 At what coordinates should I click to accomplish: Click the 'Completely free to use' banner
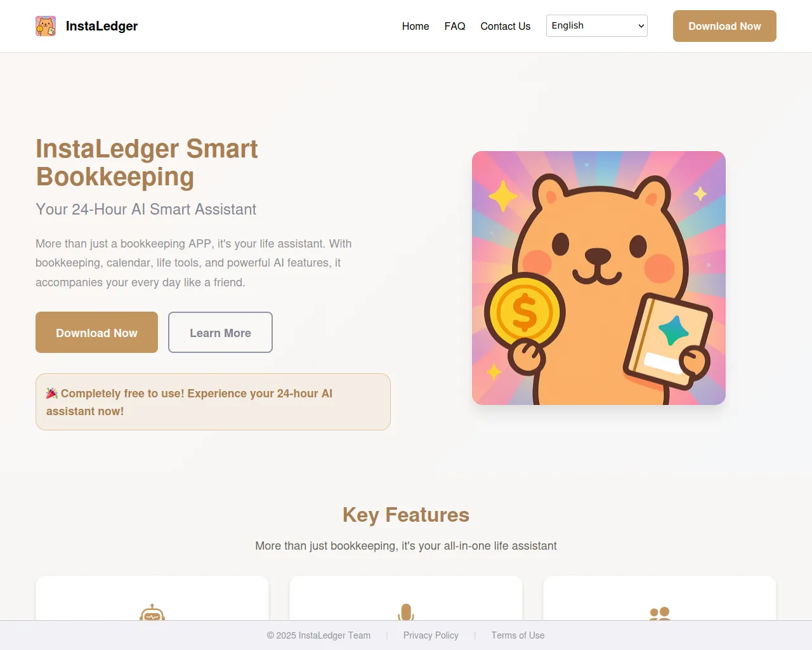tap(213, 402)
